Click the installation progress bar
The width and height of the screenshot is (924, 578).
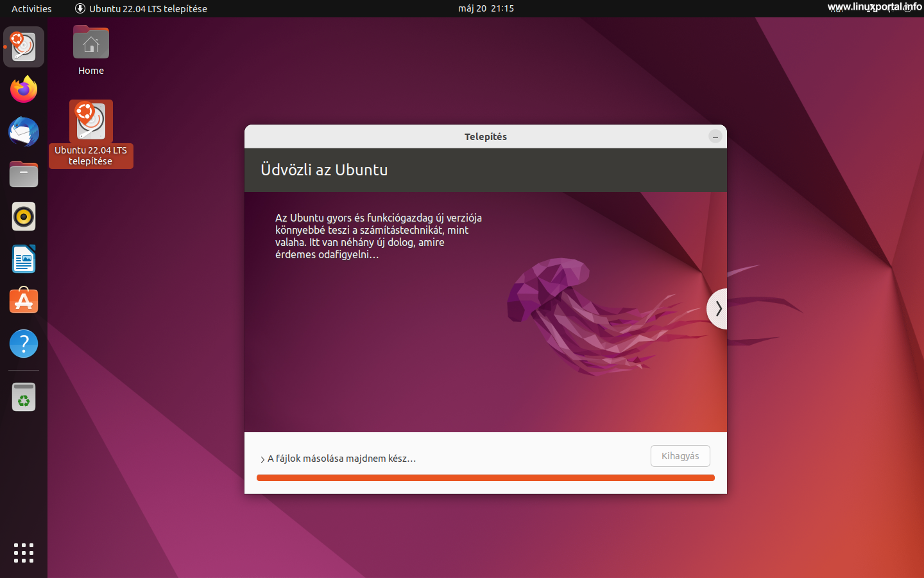coord(486,478)
